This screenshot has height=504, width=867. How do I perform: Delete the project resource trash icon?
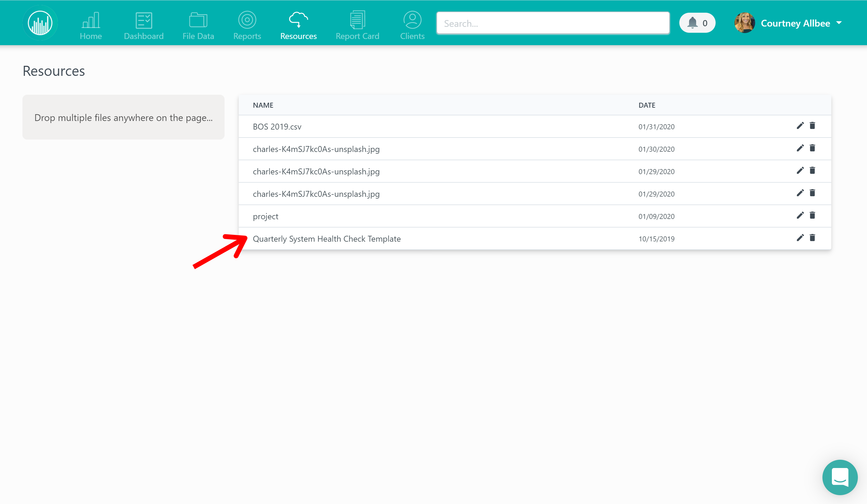coord(812,215)
